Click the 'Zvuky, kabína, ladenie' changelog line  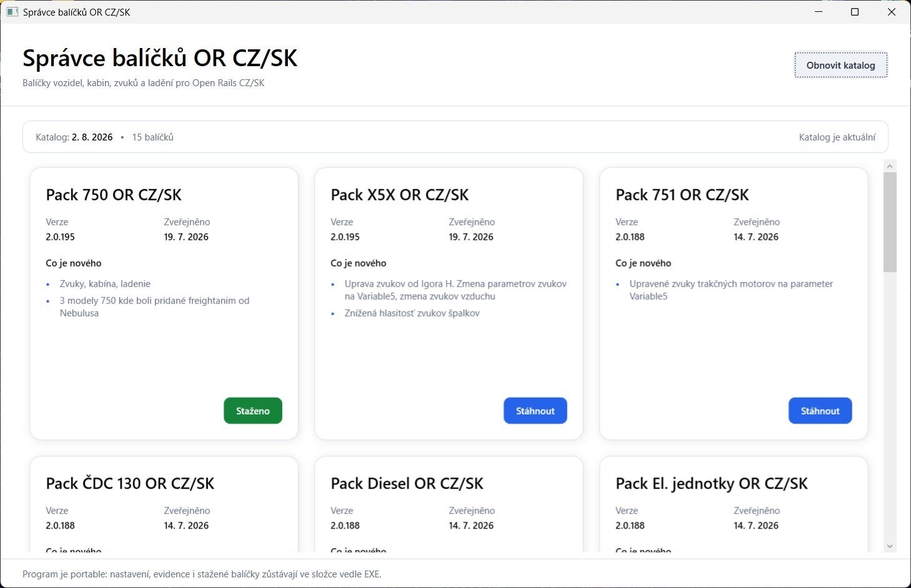[105, 284]
